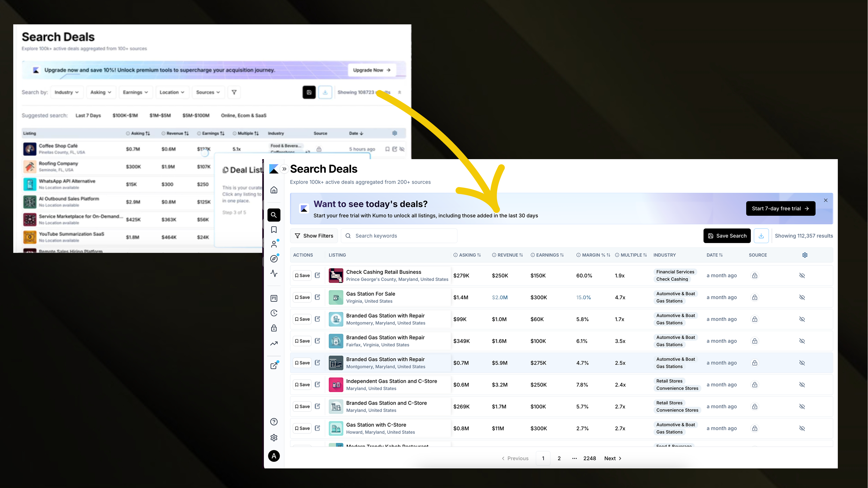The image size is (868, 488).
Task: Expand the sidebar with double-chevron
Action: coord(284,169)
